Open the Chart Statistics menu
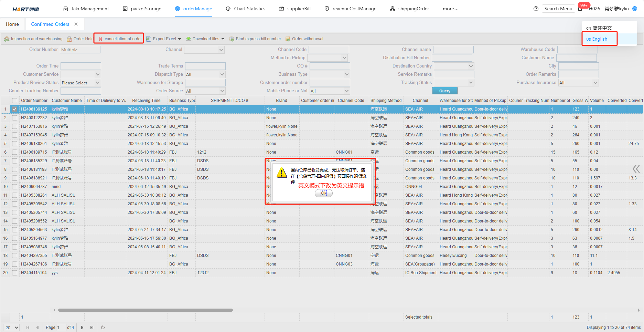 tap(246, 9)
